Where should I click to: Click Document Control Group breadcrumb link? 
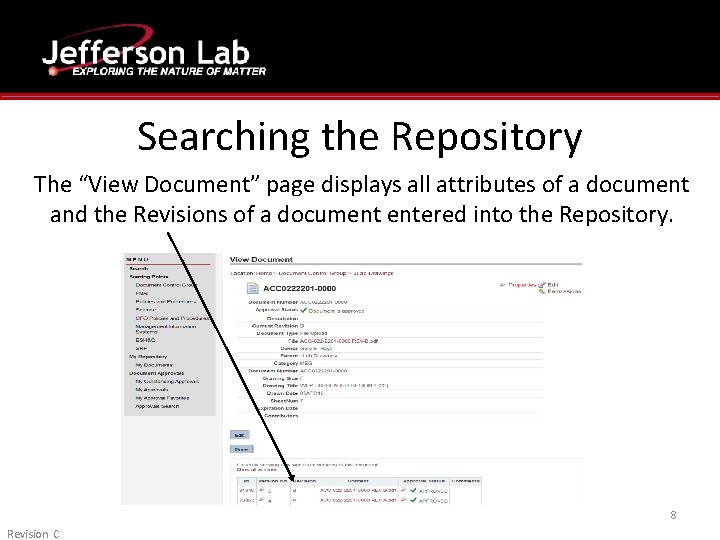[x=312, y=273]
